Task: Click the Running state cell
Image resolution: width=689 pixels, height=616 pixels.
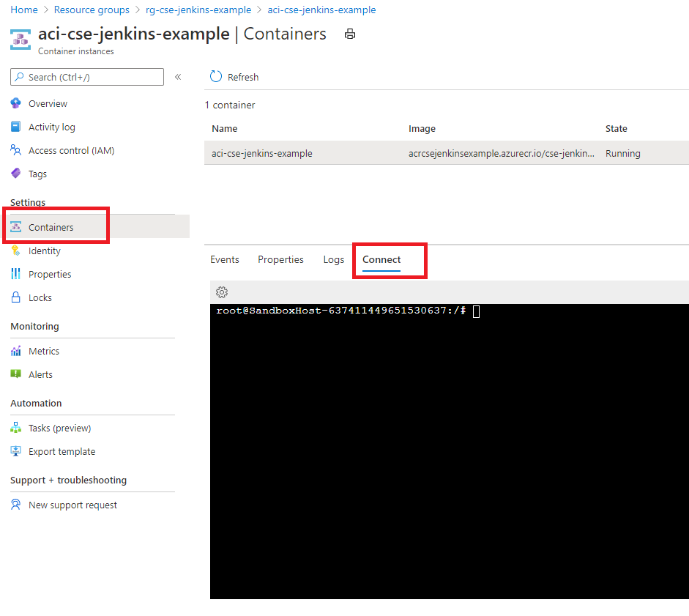Action: pos(622,153)
